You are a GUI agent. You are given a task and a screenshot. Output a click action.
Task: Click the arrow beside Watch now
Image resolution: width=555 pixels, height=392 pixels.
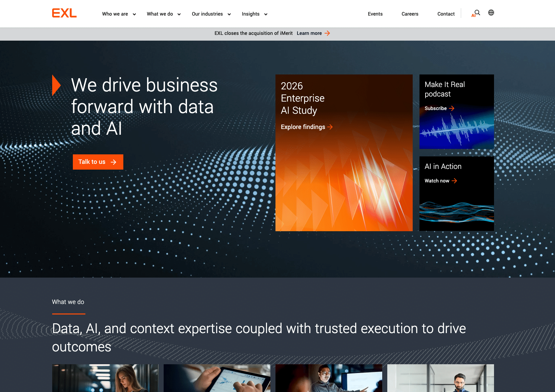pos(454,181)
